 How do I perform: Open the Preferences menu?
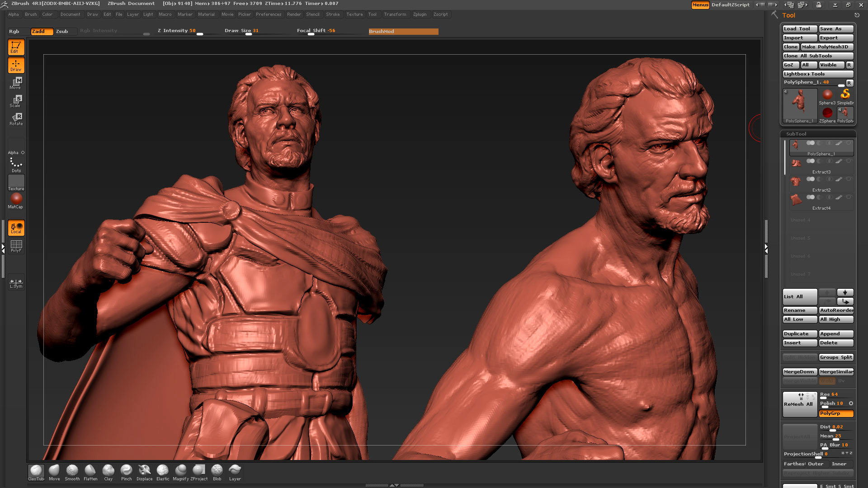pyautogui.click(x=268, y=14)
